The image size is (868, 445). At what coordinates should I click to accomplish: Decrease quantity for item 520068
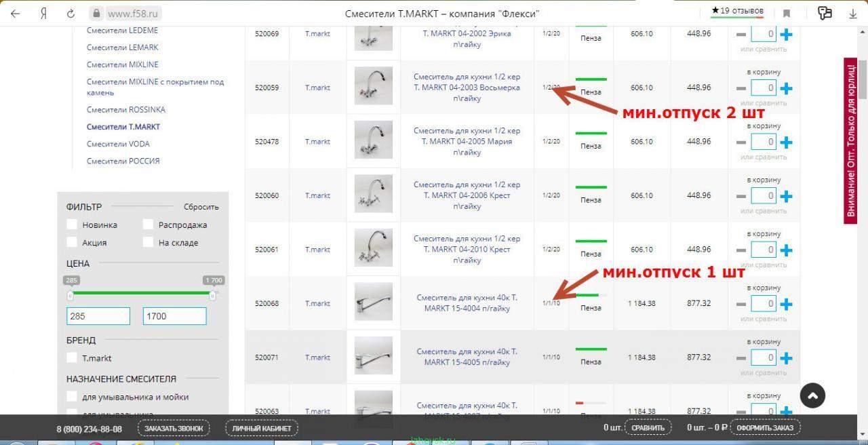click(x=741, y=304)
